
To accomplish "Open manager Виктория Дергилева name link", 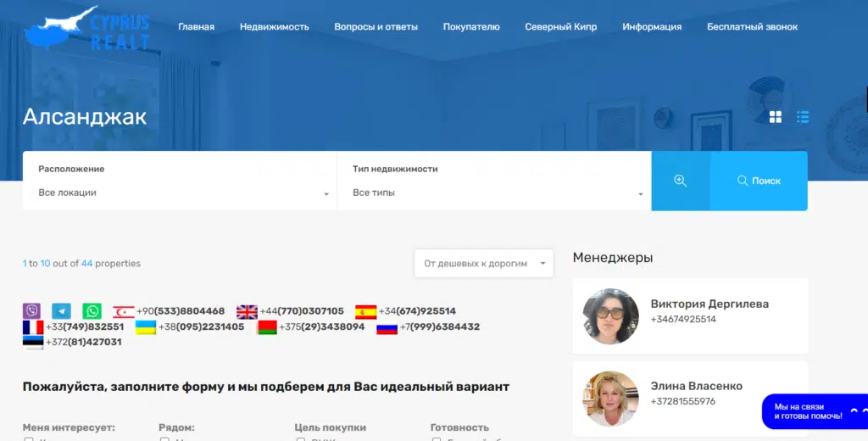I will [709, 304].
